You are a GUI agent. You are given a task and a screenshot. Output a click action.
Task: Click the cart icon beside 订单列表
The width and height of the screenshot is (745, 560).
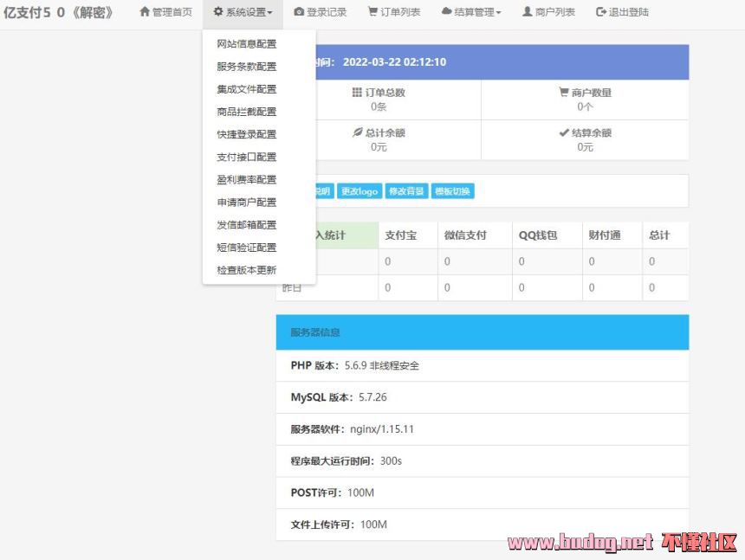[372, 12]
